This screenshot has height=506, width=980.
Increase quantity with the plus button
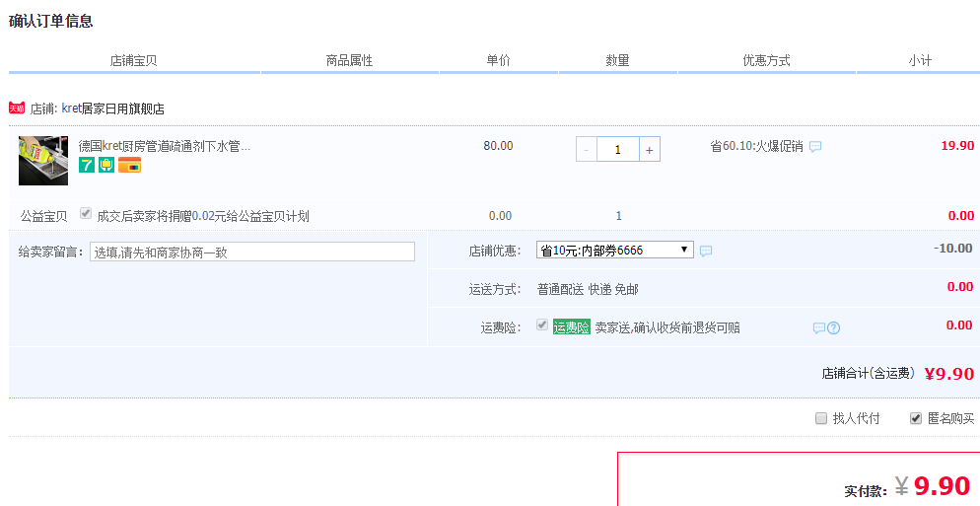[650, 150]
